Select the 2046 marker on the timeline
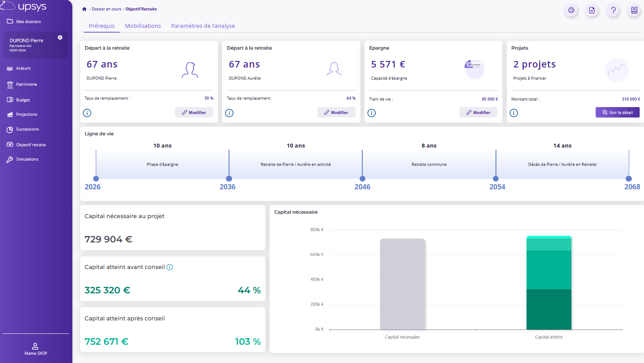 pyautogui.click(x=362, y=179)
